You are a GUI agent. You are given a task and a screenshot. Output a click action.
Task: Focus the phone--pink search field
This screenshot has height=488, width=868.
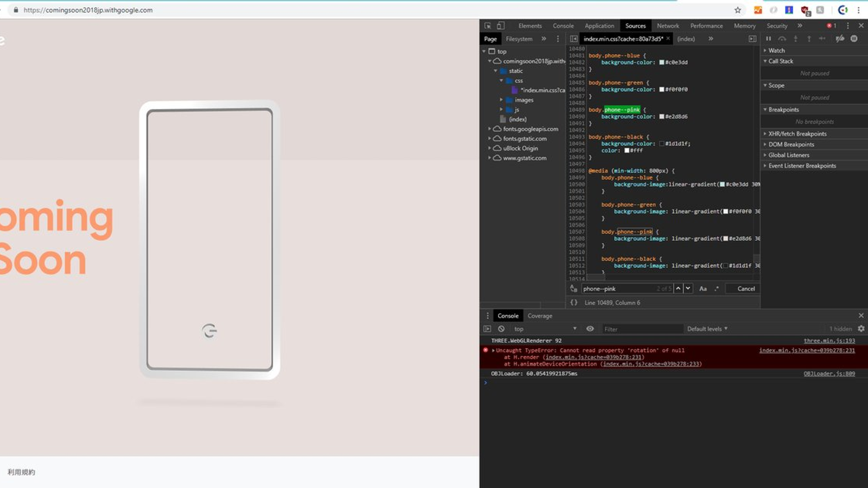pyautogui.click(x=627, y=288)
